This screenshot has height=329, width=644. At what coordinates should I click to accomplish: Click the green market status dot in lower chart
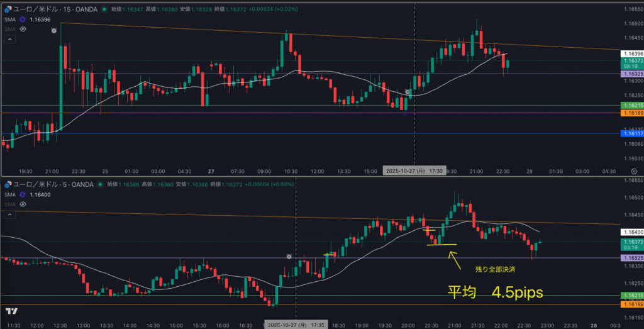click(100, 184)
